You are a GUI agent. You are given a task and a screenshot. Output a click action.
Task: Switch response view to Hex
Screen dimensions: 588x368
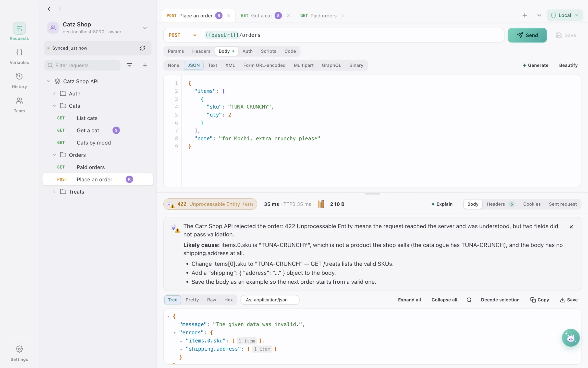(228, 300)
